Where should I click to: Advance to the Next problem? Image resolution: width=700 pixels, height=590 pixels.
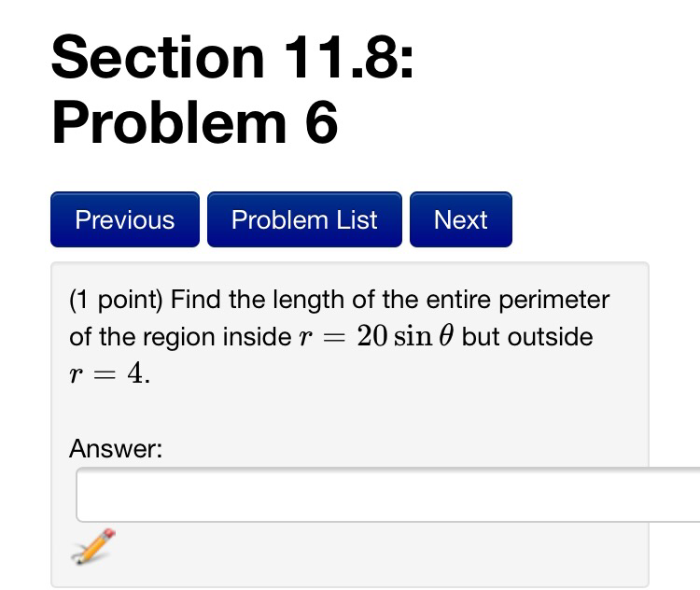click(x=460, y=219)
